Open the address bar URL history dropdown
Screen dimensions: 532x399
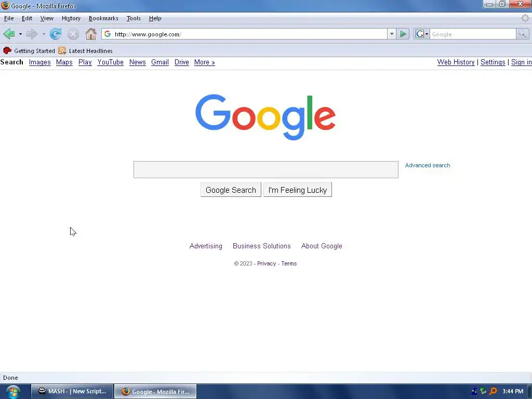[x=392, y=34]
